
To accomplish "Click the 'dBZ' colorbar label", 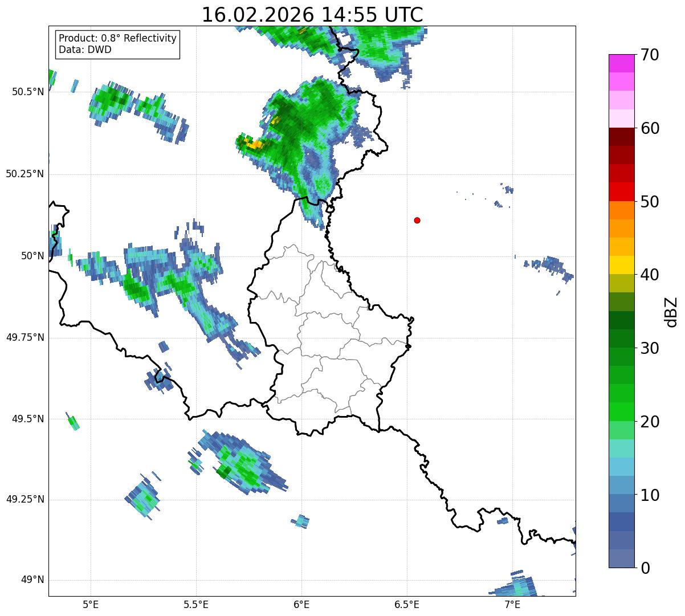I will [671, 311].
